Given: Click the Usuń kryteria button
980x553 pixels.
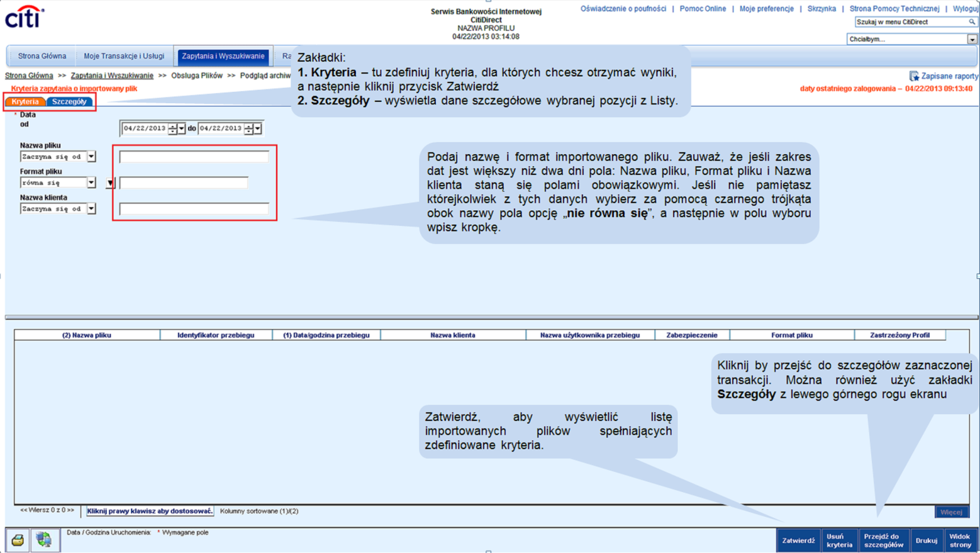Looking at the screenshot, I should [x=839, y=540].
